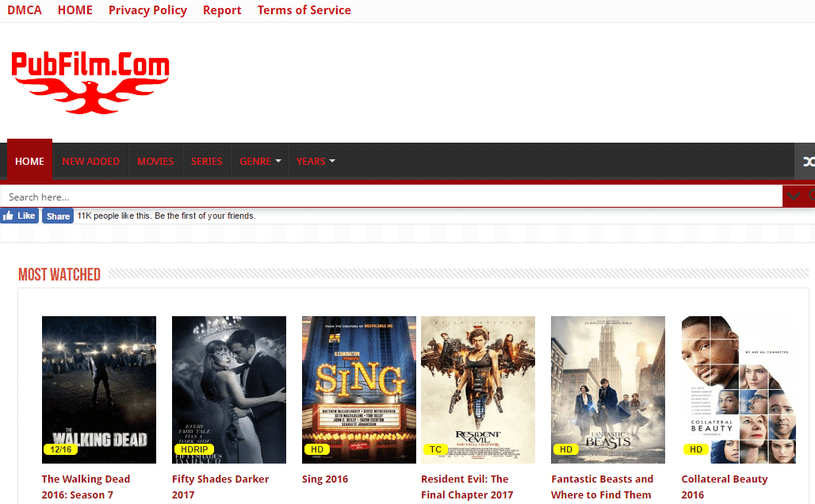Click the Facebook Like button
The height and width of the screenshot is (504, 815).
point(19,216)
